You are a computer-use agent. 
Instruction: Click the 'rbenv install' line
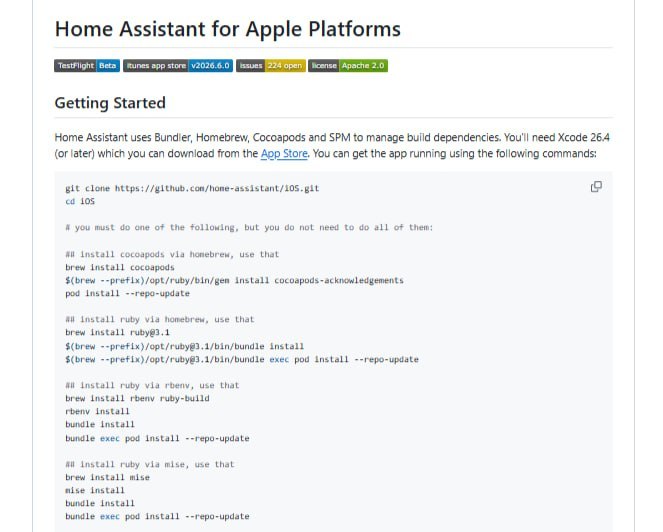click(x=97, y=411)
